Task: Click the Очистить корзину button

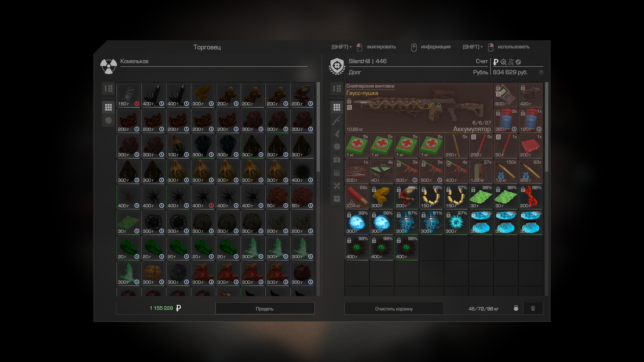Action: 394,308
